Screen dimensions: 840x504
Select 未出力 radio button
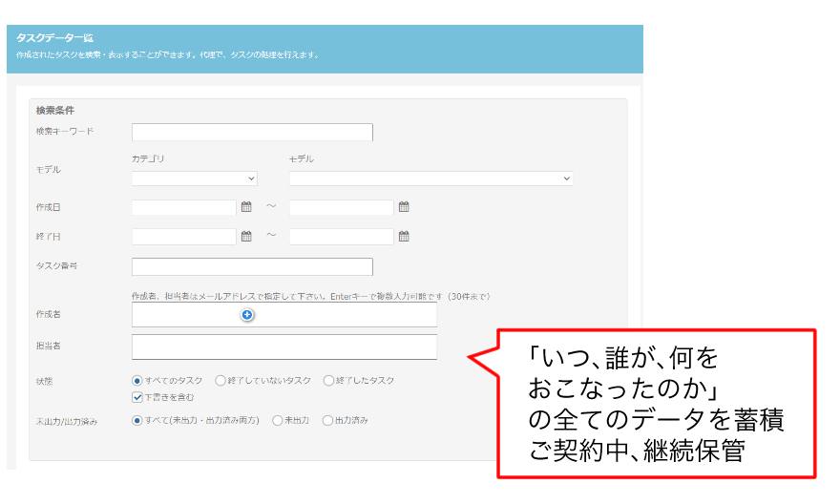(x=278, y=421)
